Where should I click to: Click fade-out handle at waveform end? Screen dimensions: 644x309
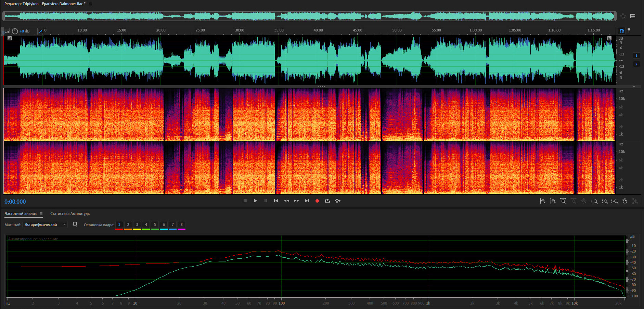point(609,38)
